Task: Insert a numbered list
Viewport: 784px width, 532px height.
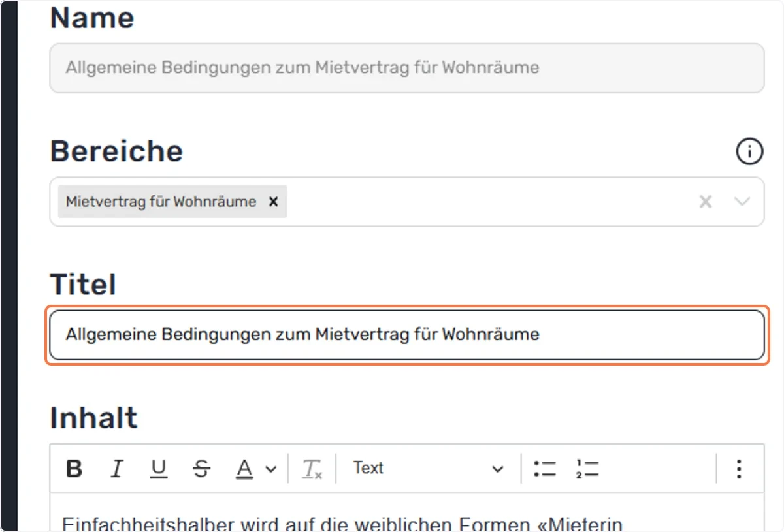Action: pos(587,469)
